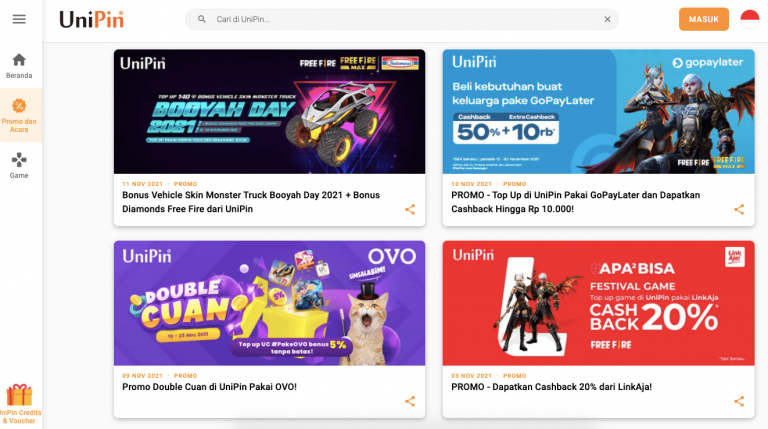Open the GoPayLater banner image
Screen dimensions: 768x429
tap(599, 112)
